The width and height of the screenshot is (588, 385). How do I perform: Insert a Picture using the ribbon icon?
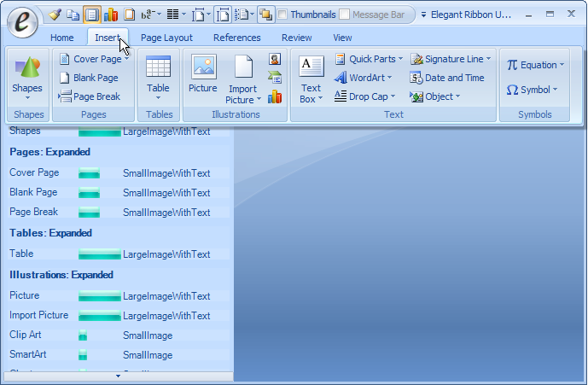tap(204, 67)
